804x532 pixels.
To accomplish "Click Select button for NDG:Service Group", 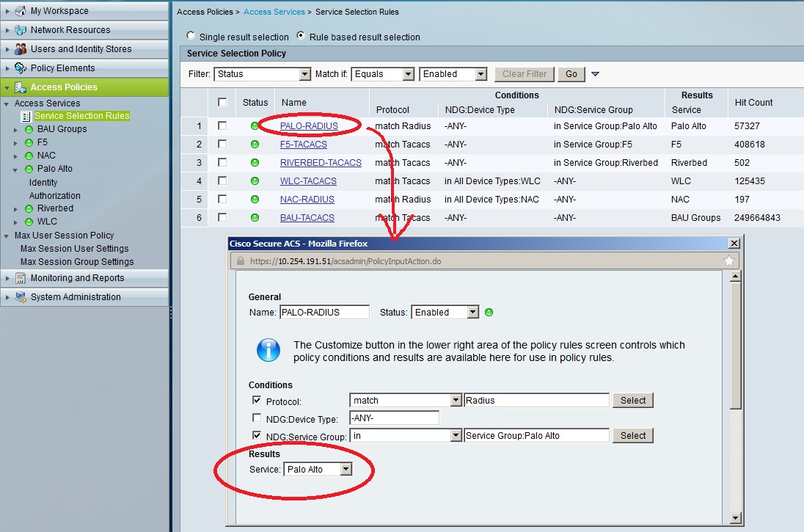I will coord(633,436).
